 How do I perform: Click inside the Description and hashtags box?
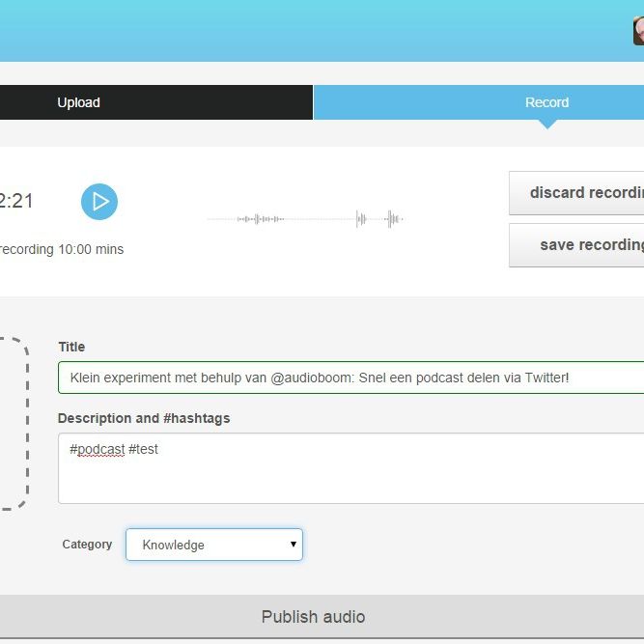(348, 475)
